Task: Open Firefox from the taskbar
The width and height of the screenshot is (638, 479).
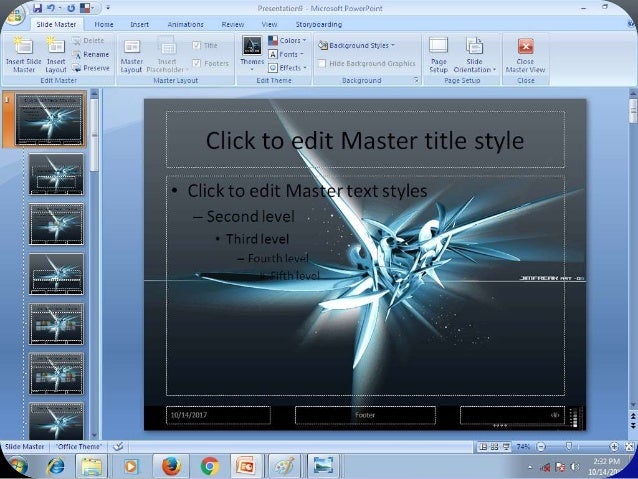Action: (171, 466)
